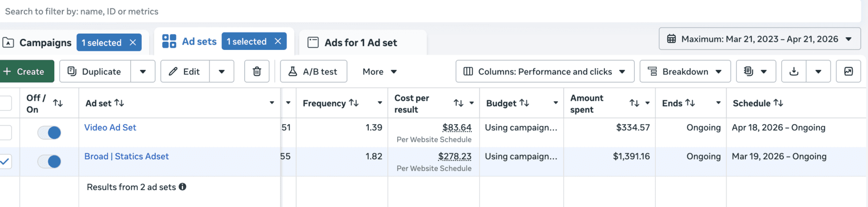The width and height of the screenshot is (868, 207).
Task: Clear Campaigns selection with X
Action: pyautogui.click(x=133, y=42)
